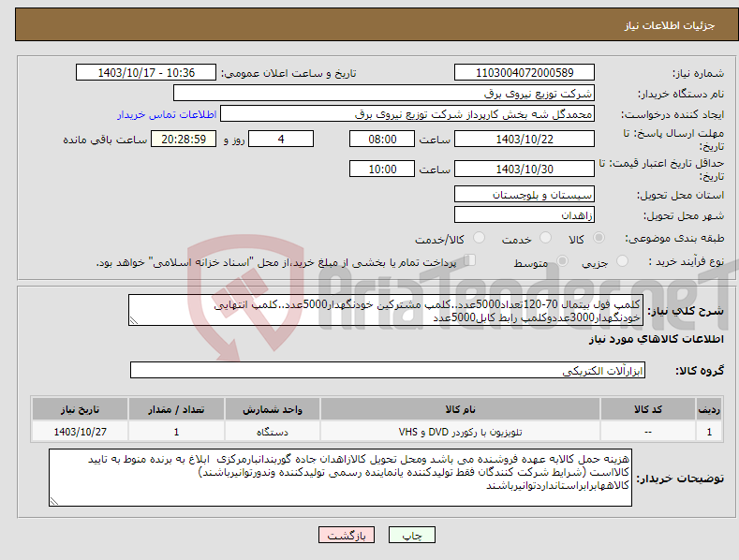
Task: Click the goods group field ابزارآلات الکتریکی
Action: [388, 370]
